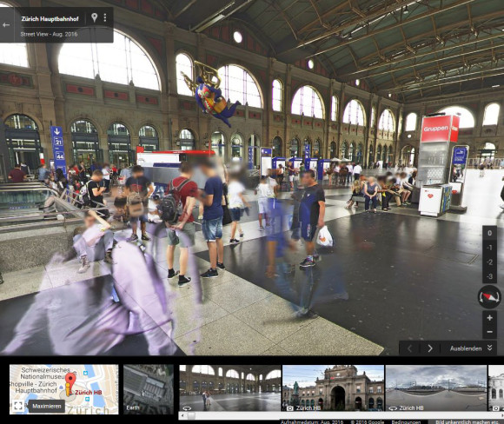Select floor level -1
Screen dimensions: 504x424
pyautogui.click(x=489, y=248)
